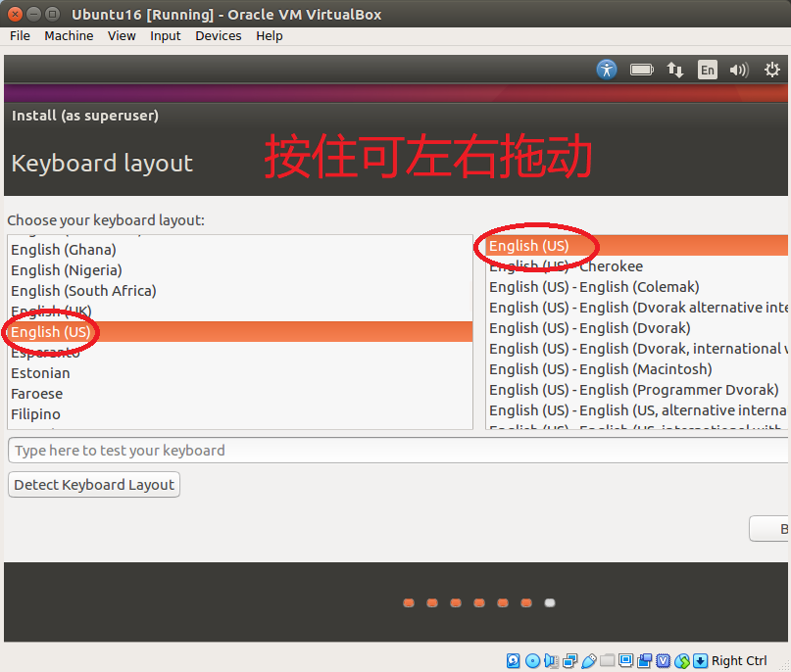This screenshot has height=672, width=791.
Task: Open the system power gear menu
Action: click(771, 70)
